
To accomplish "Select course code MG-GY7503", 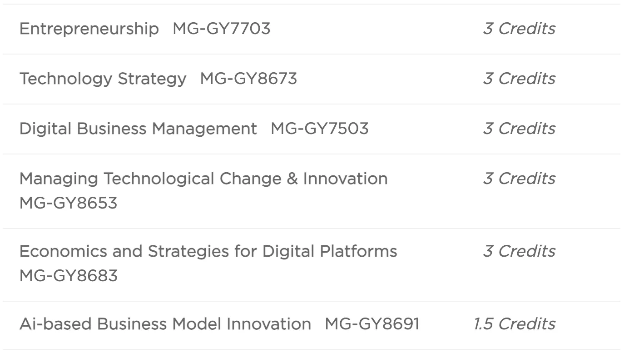I will click(x=319, y=129).
